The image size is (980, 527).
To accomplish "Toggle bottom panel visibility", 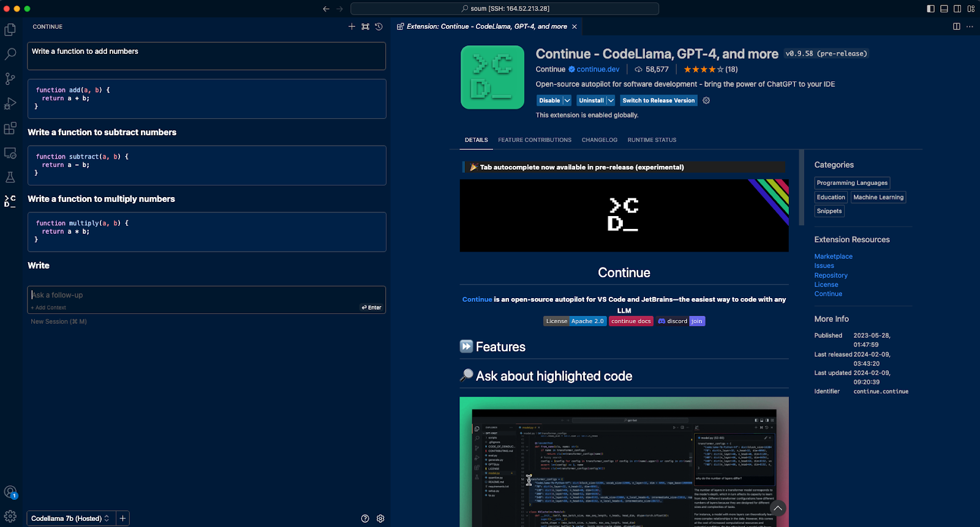I will (944, 9).
